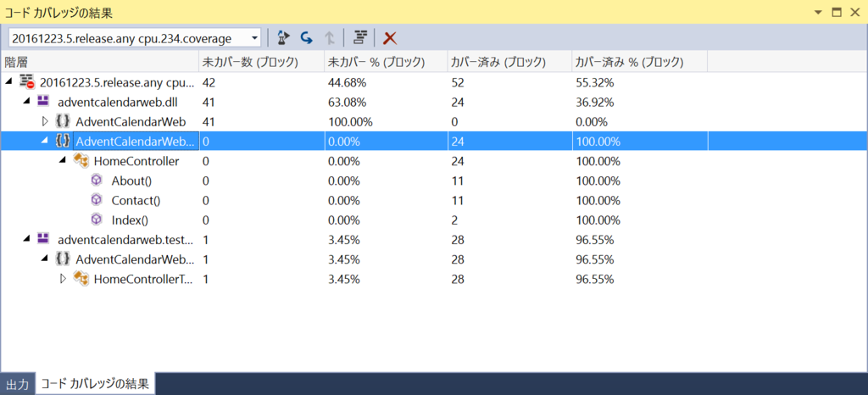The height and width of the screenshot is (395, 868).
Task: Collapse the AdventCalendarWeb... namespace under the test assembly
Action: [45, 259]
